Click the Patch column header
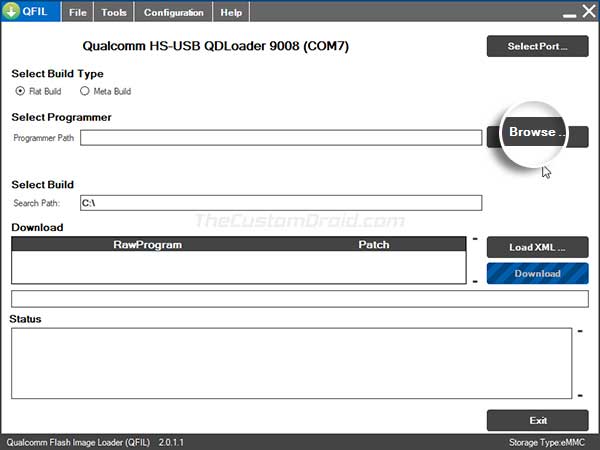This screenshot has width=600, height=450. tap(373, 244)
